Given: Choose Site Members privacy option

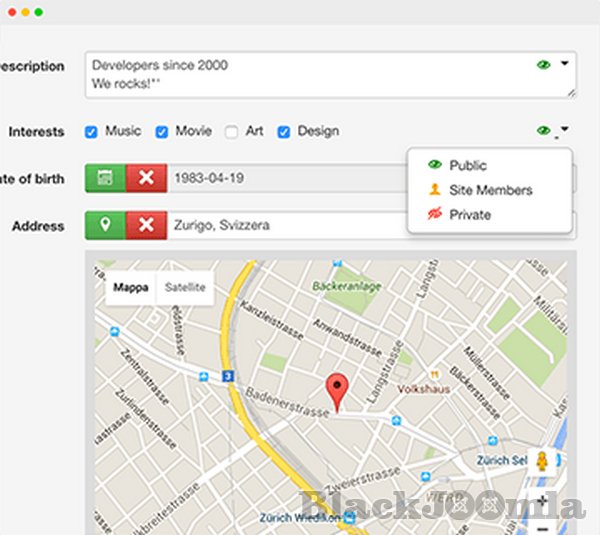Looking at the screenshot, I should (490, 190).
